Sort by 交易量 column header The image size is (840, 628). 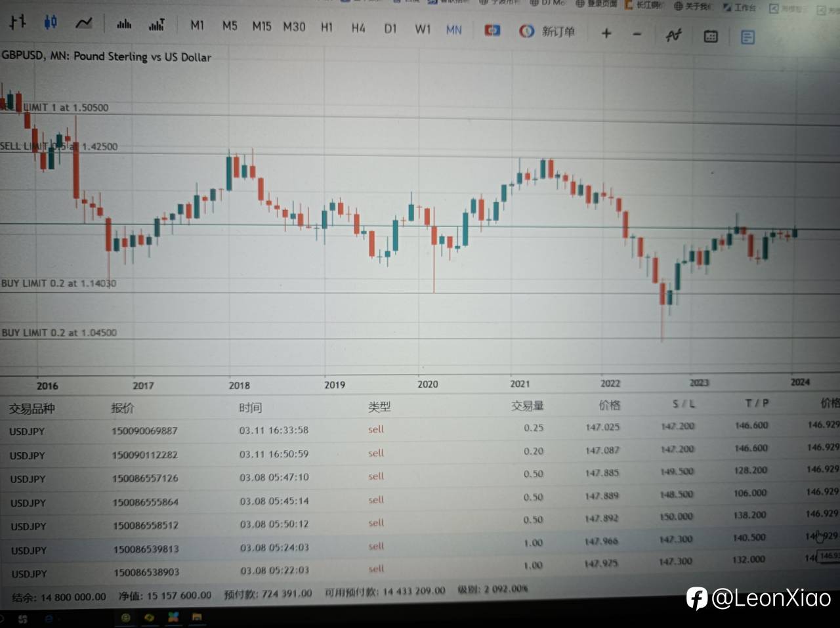(528, 406)
